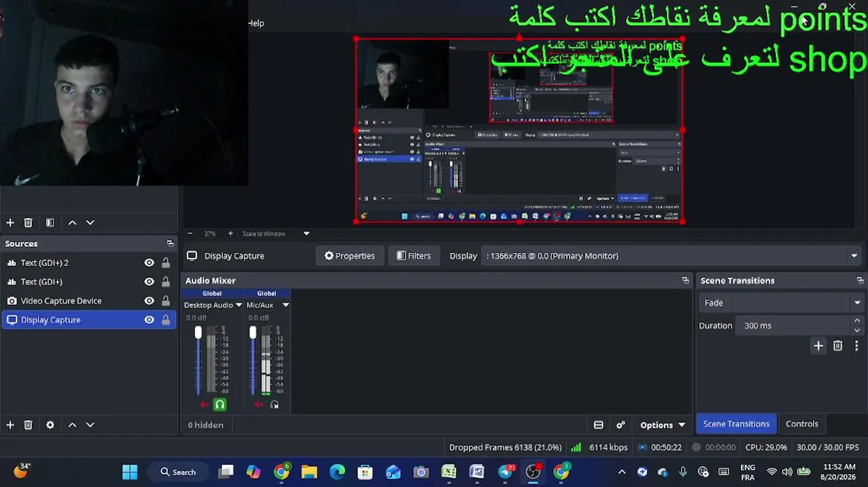Image resolution: width=868 pixels, height=487 pixels.
Task: Expand the Fade transition dropdown
Action: 857,303
